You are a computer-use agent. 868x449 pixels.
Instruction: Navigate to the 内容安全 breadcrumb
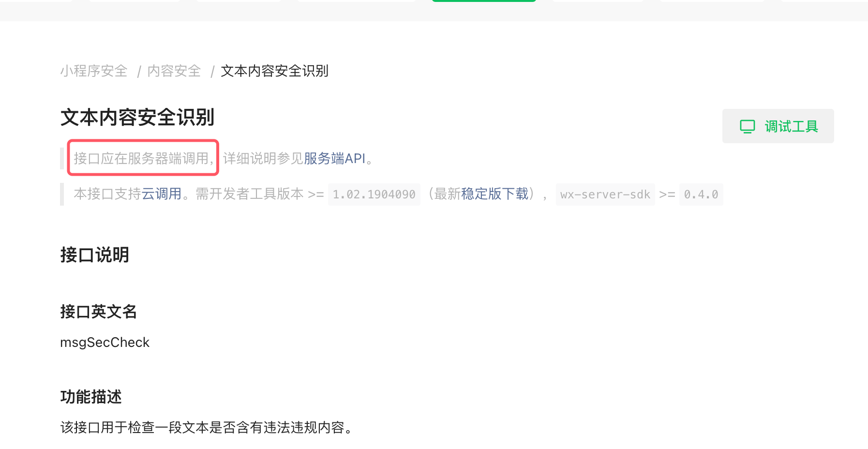[174, 71]
